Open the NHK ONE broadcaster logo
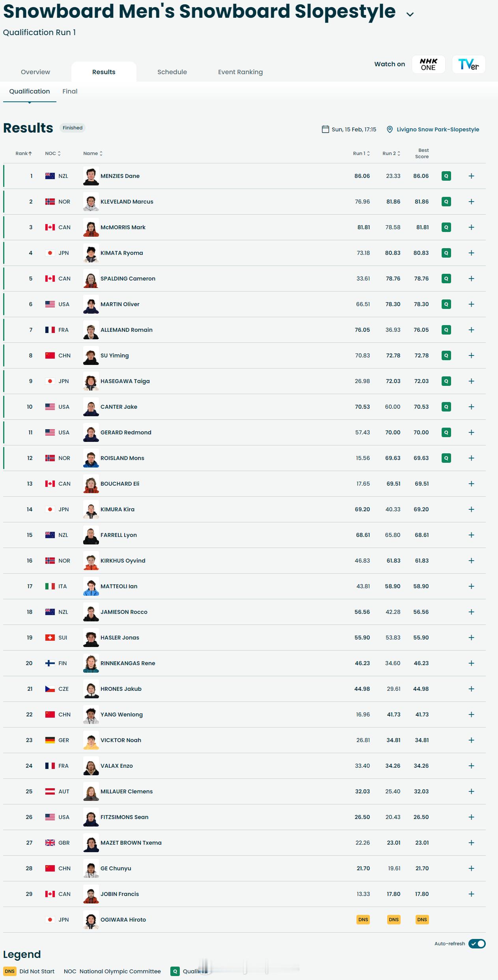The width and height of the screenshot is (498, 980). [428, 64]
